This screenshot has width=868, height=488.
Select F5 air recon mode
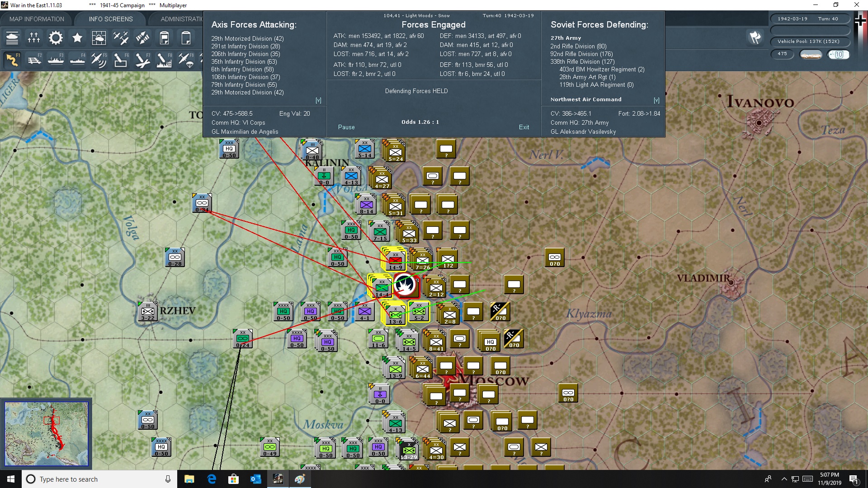(x=99, y=60)
